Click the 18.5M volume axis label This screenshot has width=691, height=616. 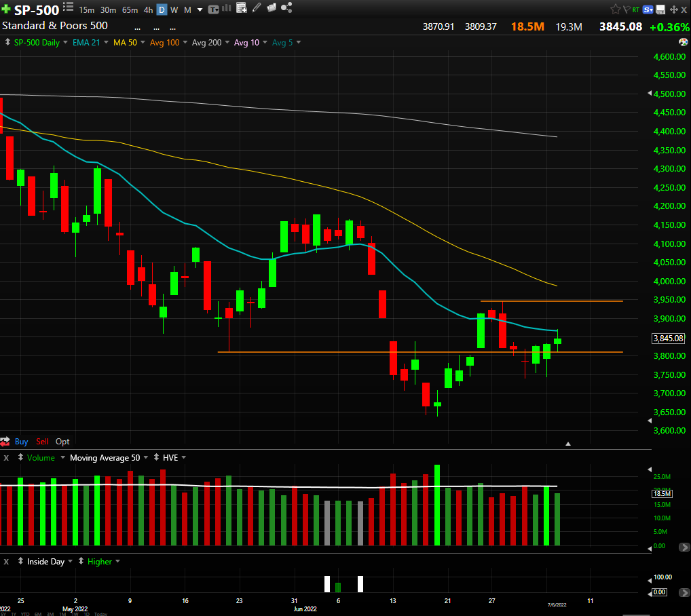coord(662,494)
